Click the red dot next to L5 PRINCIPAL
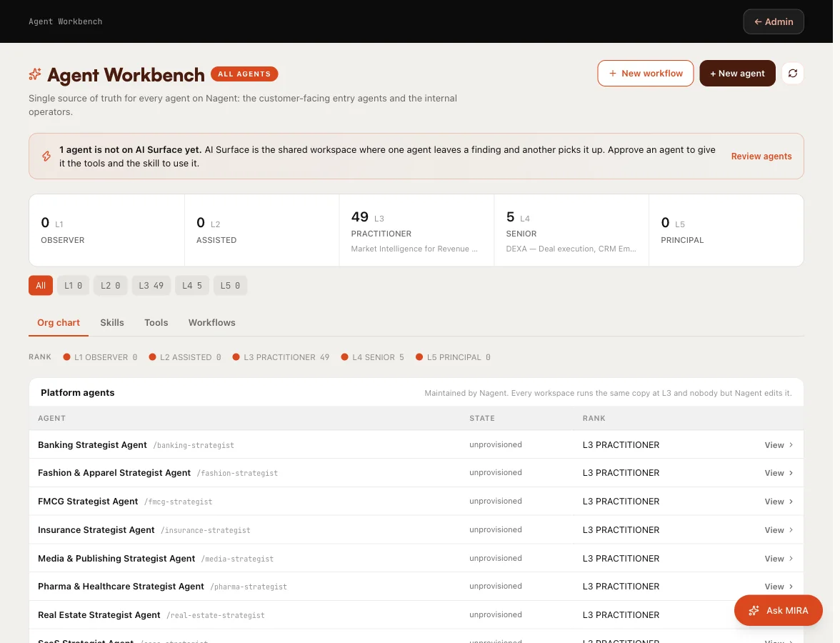The width and height of the screenshot is (840, 643). tap(419, 357)
